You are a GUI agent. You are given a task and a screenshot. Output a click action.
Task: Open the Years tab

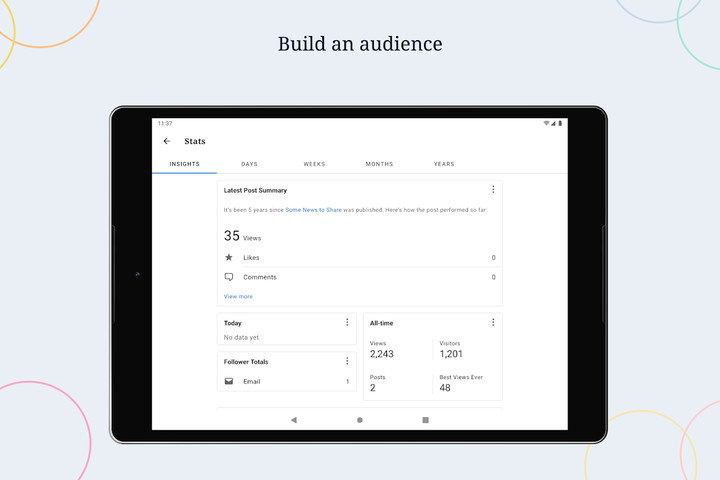coord(444,164)
